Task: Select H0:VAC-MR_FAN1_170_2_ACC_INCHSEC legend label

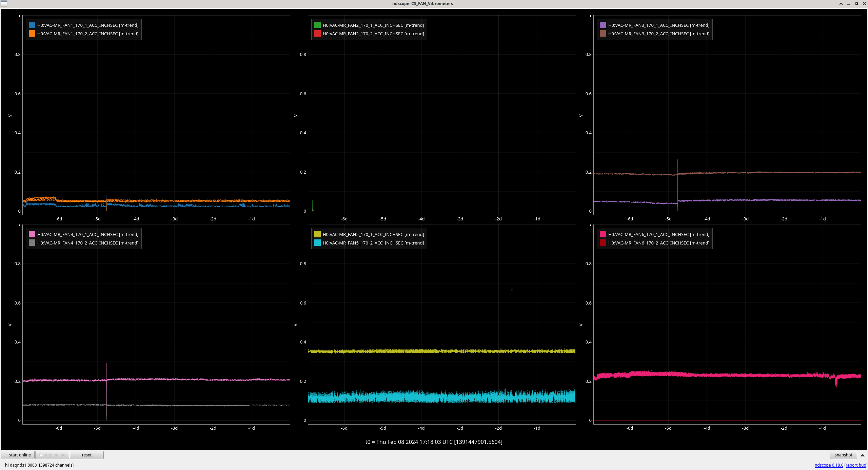Action: pyautogui.click(x=88, y=34)
